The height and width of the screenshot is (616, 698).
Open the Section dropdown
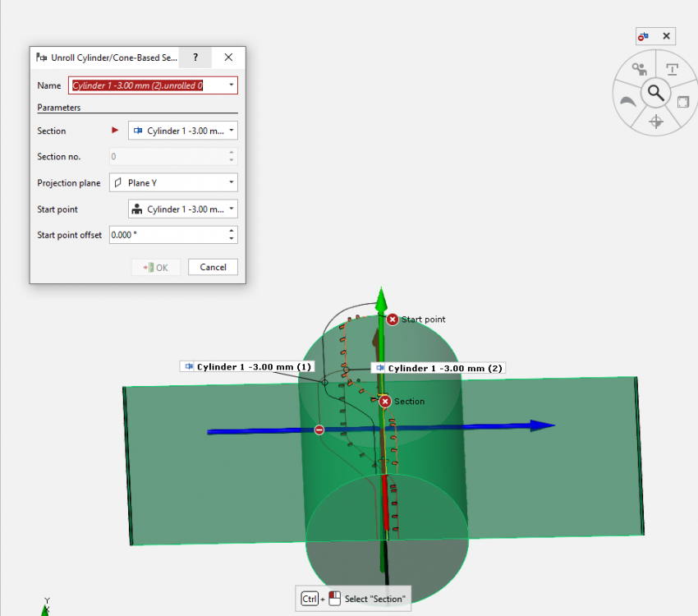232,131
